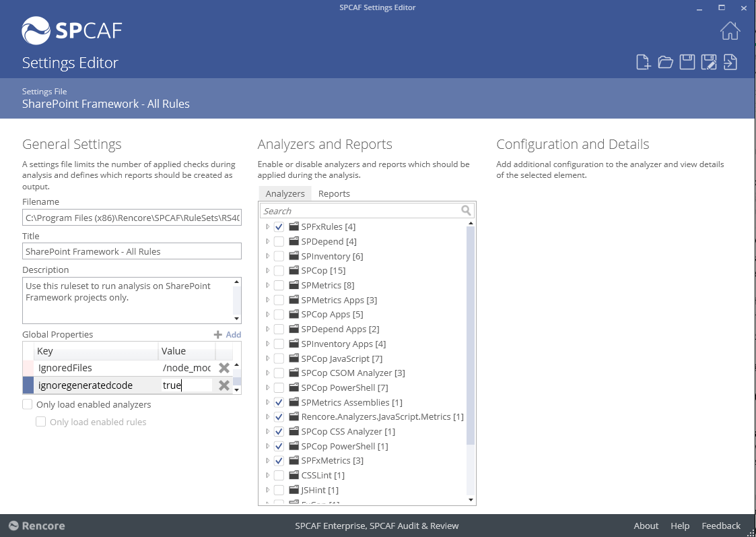Delete the ignoregeneratedcode property
This screenshot has height=537, width=756.
coord(224,385)
